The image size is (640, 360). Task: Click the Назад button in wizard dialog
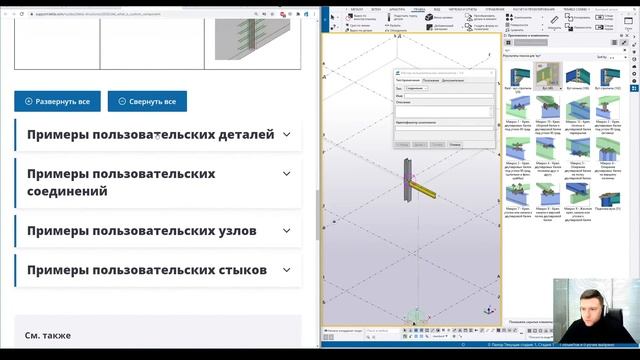[x=402, y=144]
